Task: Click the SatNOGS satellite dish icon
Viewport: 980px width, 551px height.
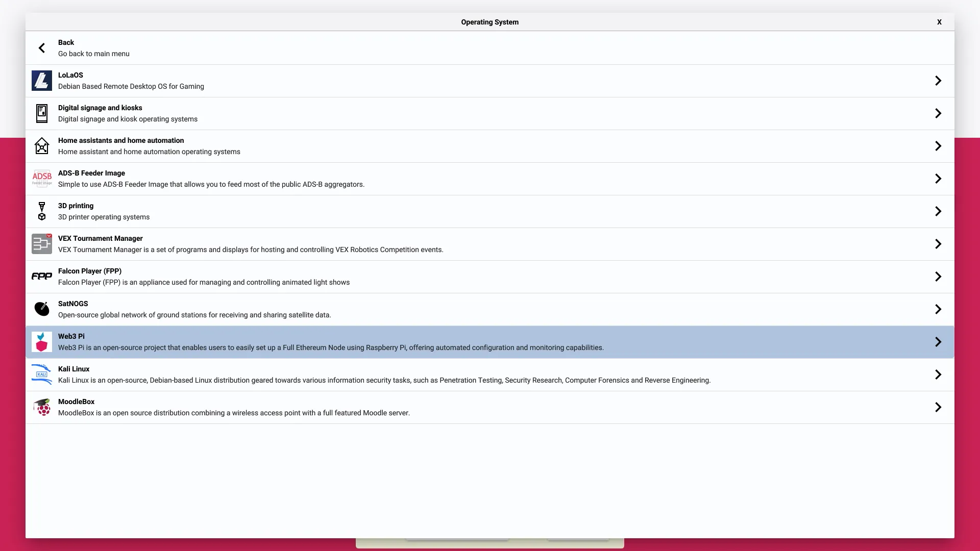Action: (x=42, y=309)
